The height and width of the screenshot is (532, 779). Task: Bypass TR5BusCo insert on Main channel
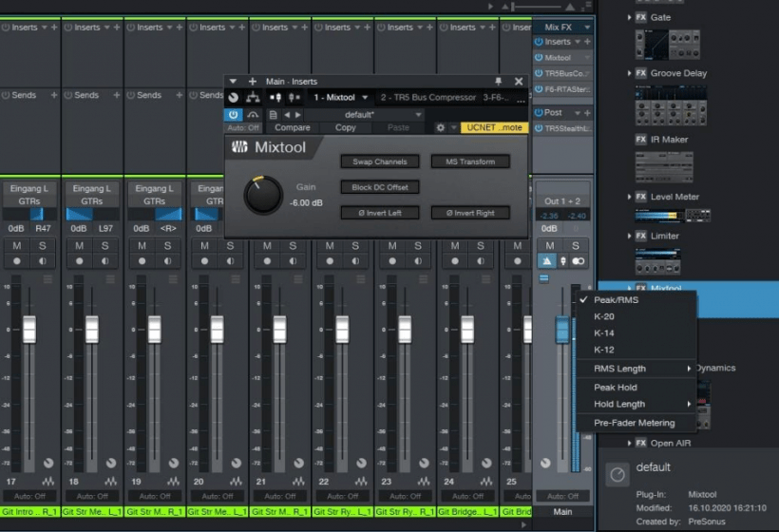pos(539,73)
